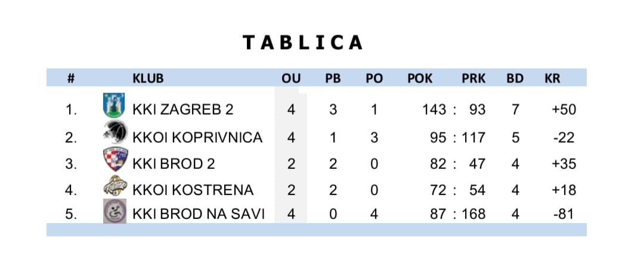Click the POK column header

[x=420, y=78]
